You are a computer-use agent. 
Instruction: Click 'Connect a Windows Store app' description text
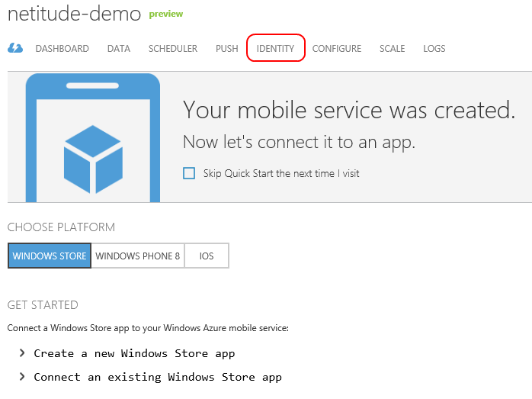[x=148, y=328]
